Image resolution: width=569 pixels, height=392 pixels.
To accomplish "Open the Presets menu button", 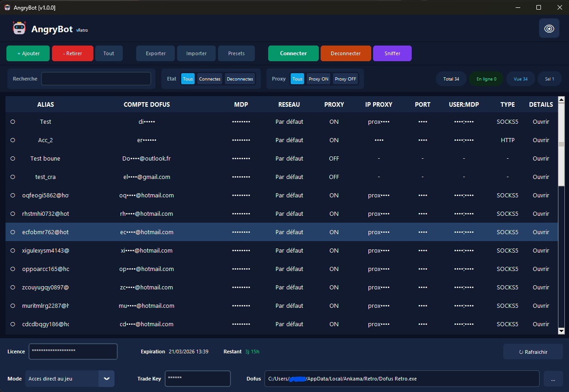I will [236, 53].
